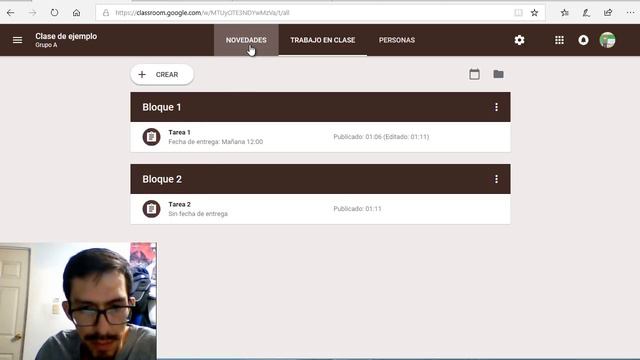The image size is (640, 360).
Task: Open Bloque 2 options menu
Action: pyautogui.click(x=496, y=179)
